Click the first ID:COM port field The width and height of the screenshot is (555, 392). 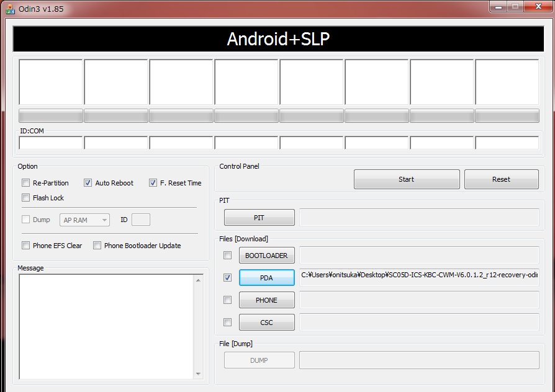coord(51,143)
